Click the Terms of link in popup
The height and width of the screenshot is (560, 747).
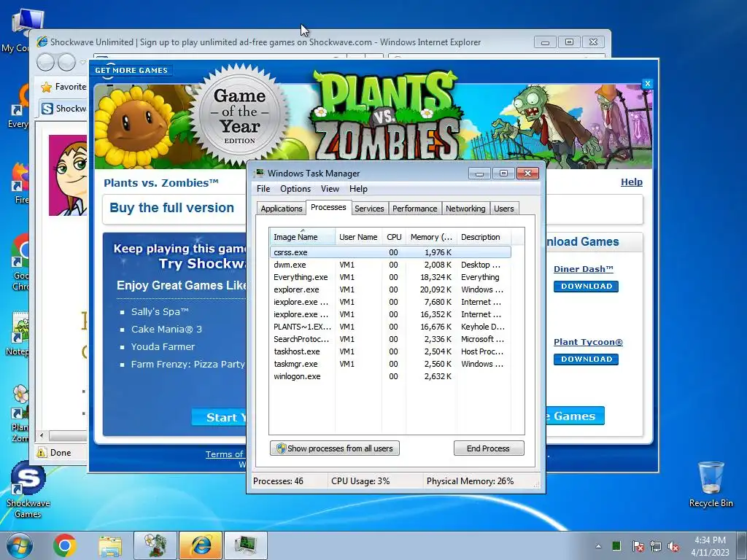click(225, 454)
